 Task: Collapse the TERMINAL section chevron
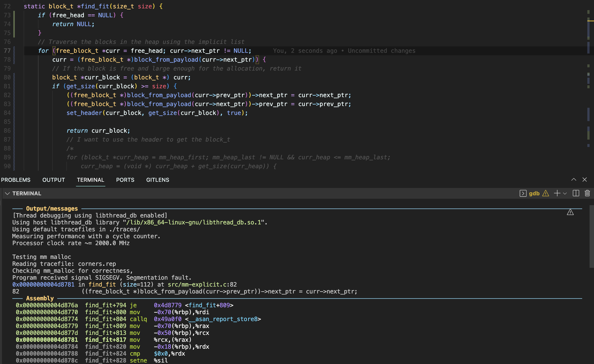pyautogui.click(x=7, y=193)
